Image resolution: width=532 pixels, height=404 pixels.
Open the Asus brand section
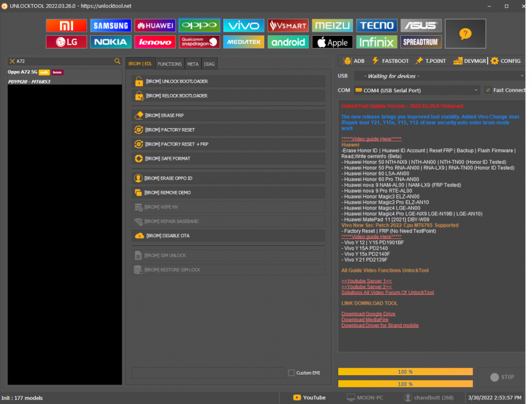421,25
